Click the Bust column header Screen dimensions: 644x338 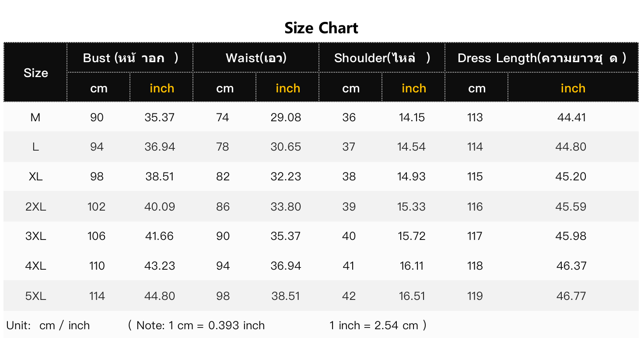point(130,58)
